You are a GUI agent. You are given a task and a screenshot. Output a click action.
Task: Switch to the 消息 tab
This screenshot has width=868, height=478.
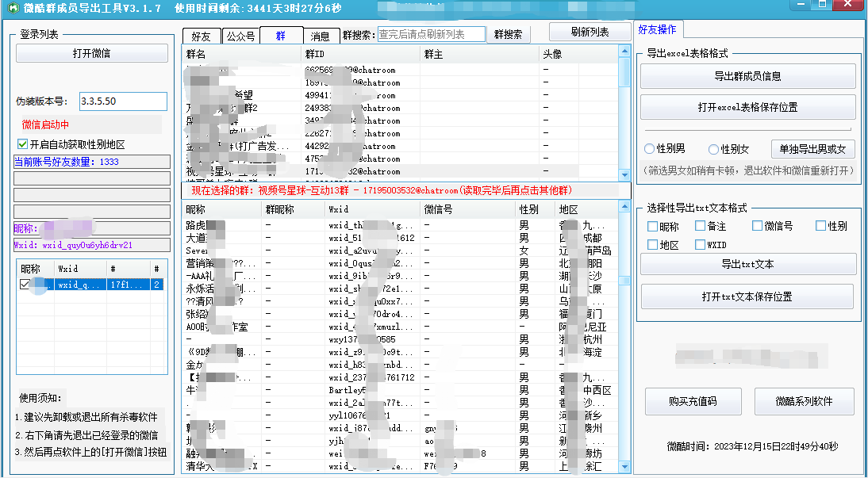pos(320,36)
